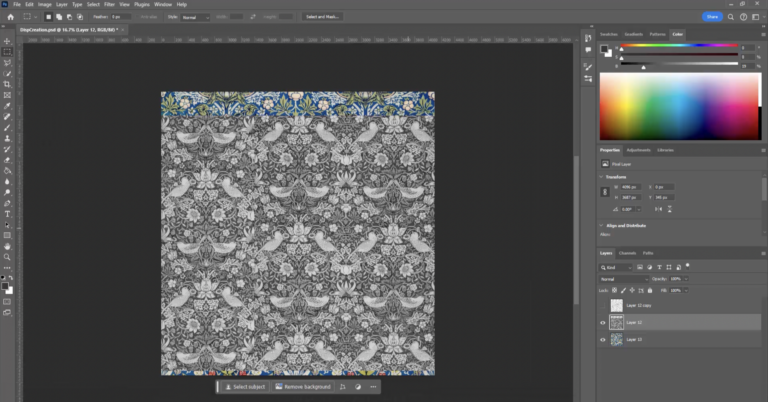This screenshot has width=768, height=402.
Task: Select the Move tool
Action: 8,39
